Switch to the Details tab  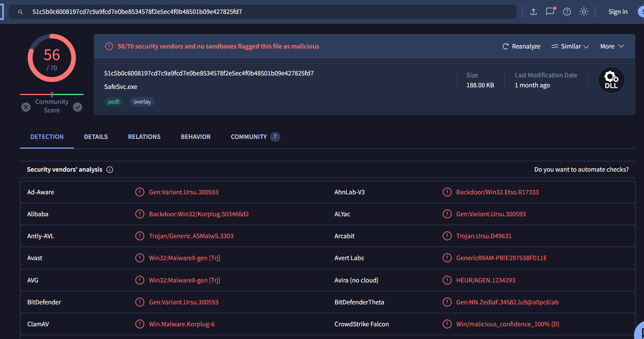96,137
